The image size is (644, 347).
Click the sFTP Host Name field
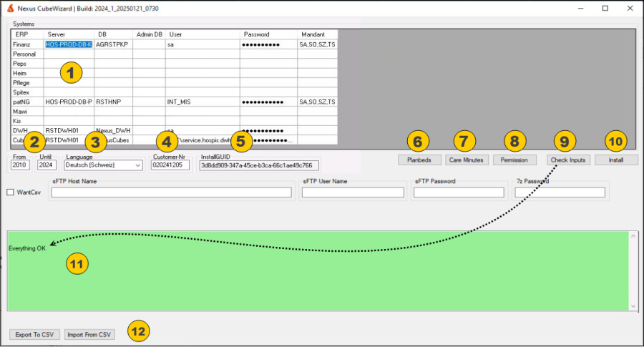pos(171,192)
